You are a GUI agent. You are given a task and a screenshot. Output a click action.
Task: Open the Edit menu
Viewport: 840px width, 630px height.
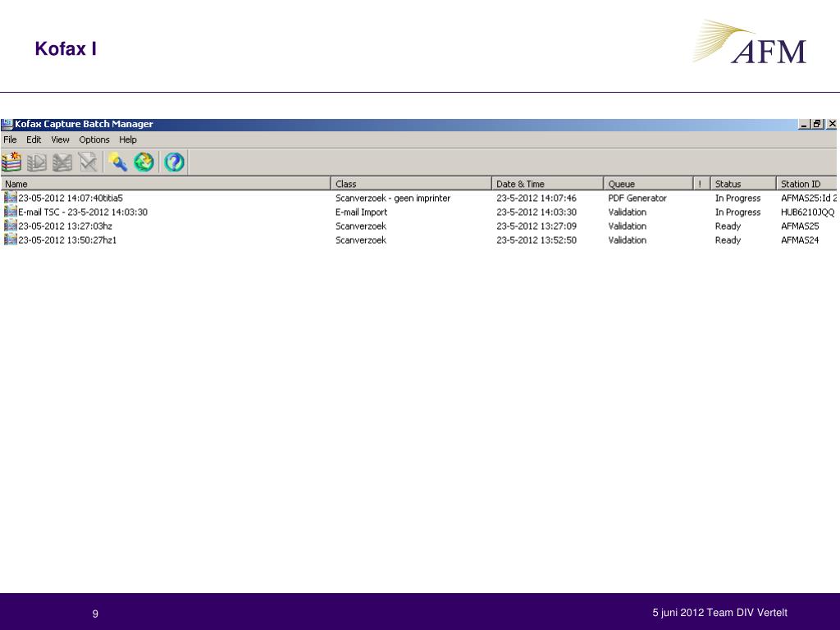coord(34,139)
